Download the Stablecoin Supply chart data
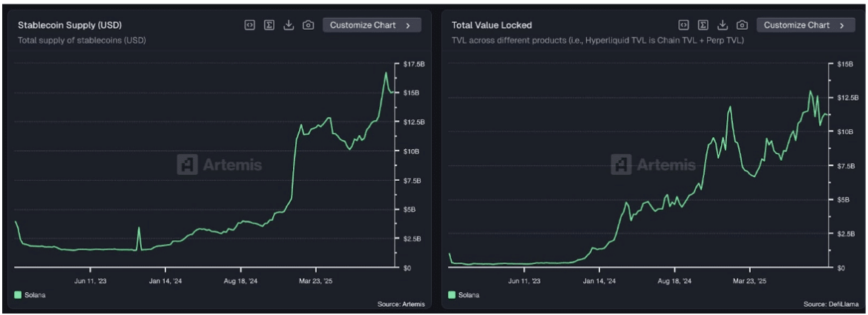 pyautogui.click(x=289, y=25)
